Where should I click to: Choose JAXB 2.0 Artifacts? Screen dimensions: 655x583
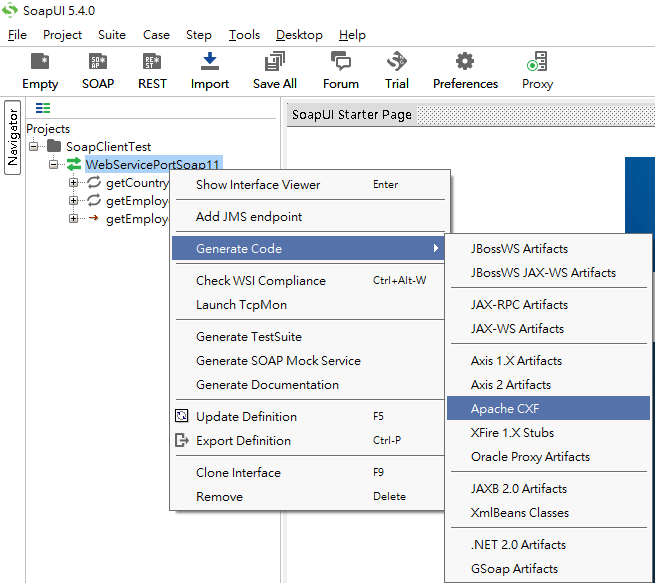548,488
